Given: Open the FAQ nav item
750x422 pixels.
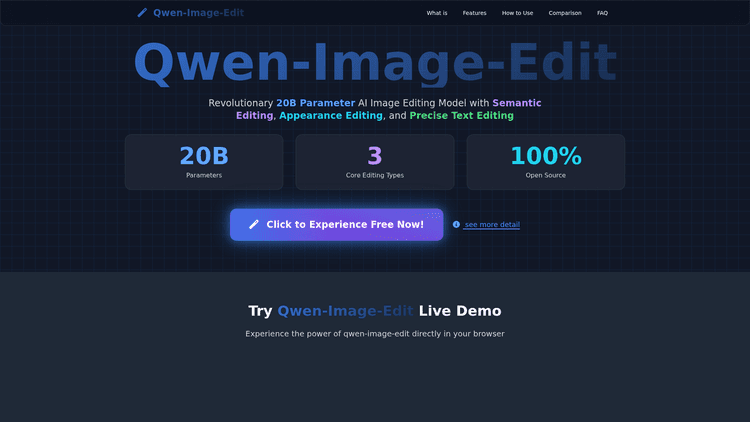Looking at the screenshot, I should [602, 13].
